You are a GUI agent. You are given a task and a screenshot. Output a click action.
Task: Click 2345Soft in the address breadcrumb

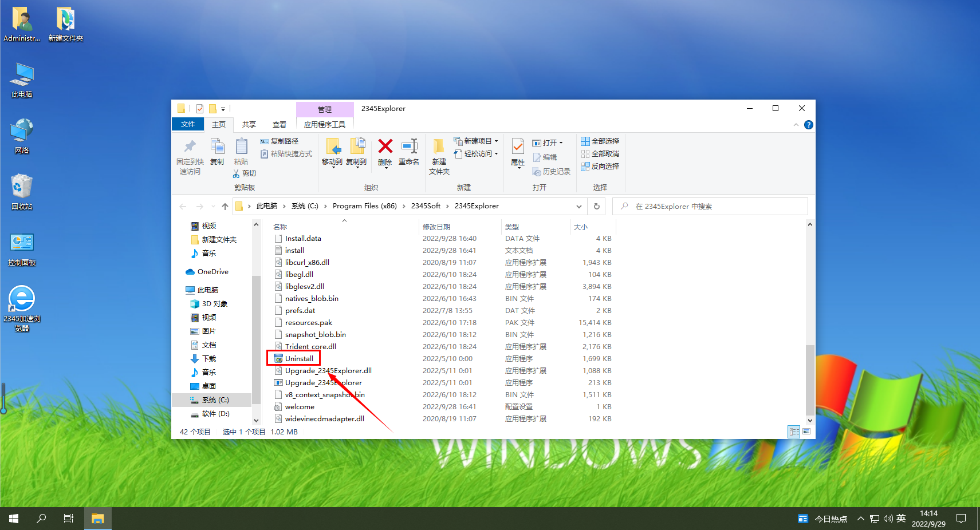426,206
